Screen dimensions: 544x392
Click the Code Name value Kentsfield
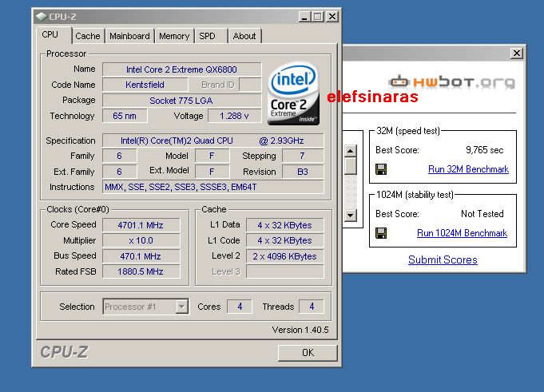tap(145, 85)
